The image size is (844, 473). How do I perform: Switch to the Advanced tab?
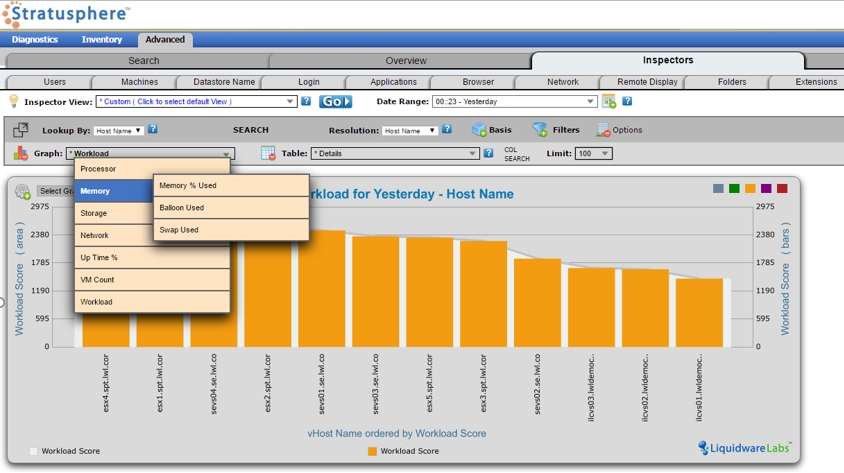[x=165, y=40]
